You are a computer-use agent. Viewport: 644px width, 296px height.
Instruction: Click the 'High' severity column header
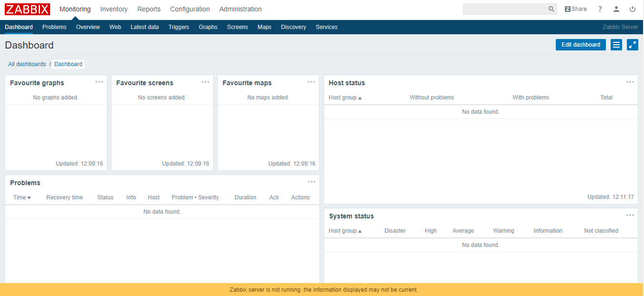[431, 231]
